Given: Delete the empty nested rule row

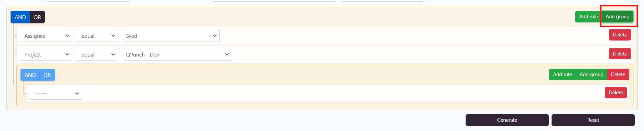Looking at the screenshot, I should click(616, 93).
